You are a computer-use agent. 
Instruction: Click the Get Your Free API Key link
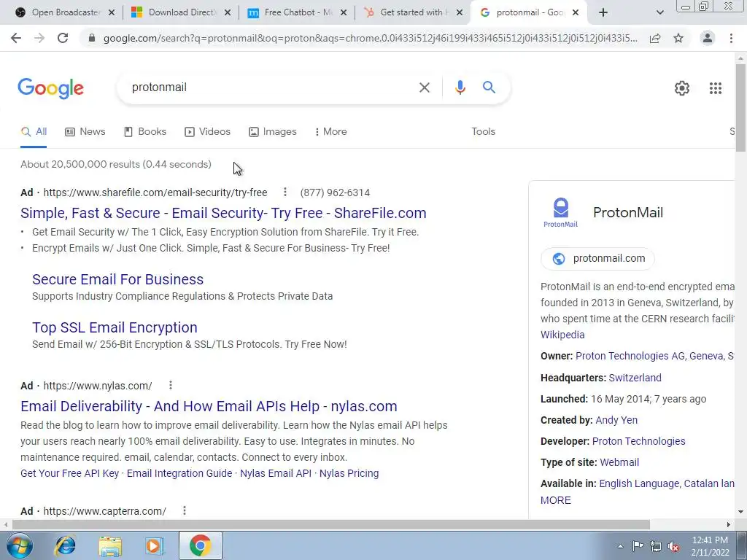point(69,473)
